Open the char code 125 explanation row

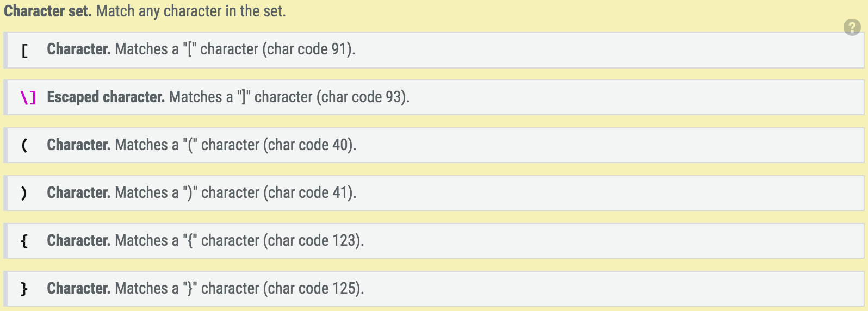pyautogui.click(x=435, y=289)
